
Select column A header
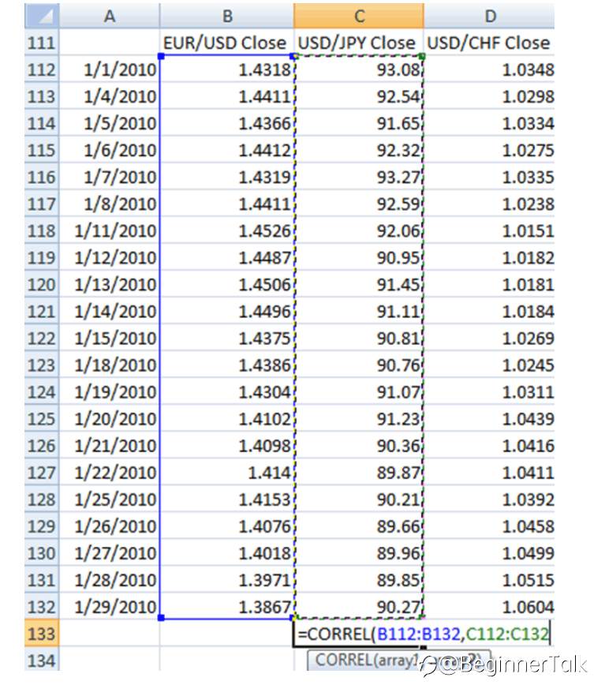110,16
